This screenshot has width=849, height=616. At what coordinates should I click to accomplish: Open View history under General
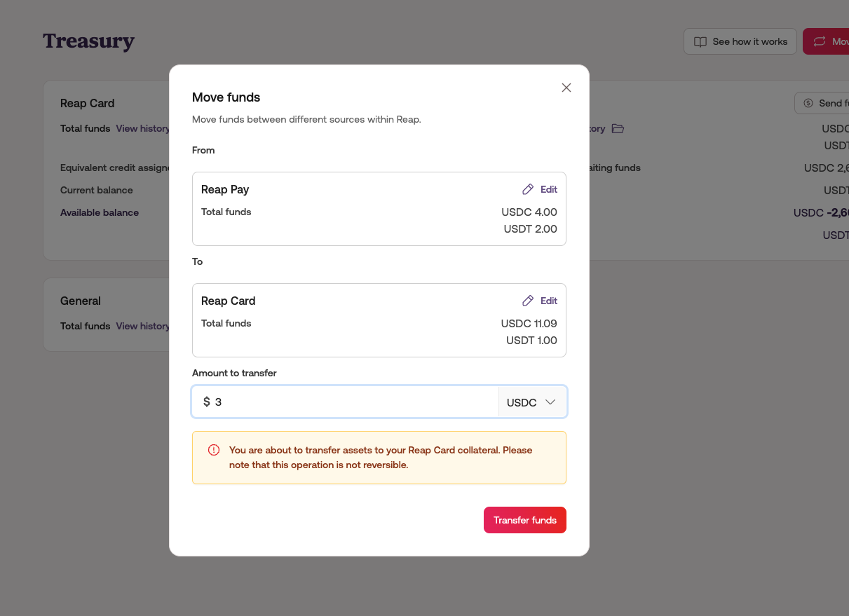[142, 326]
